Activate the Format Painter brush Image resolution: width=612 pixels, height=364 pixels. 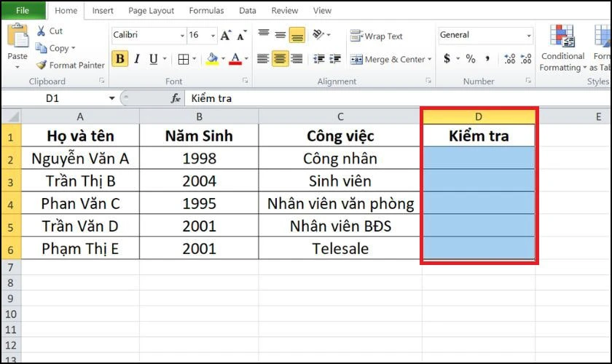click(42, 65)
